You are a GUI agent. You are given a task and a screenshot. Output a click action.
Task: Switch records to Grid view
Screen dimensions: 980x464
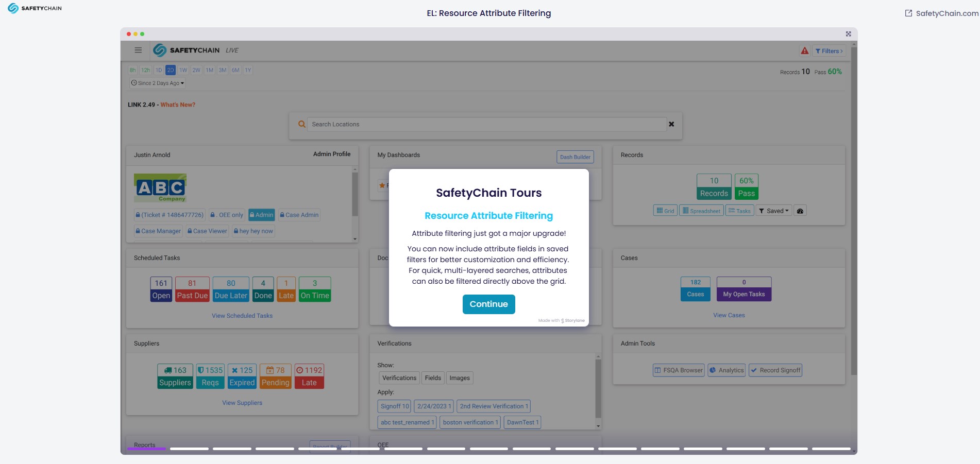665,211
